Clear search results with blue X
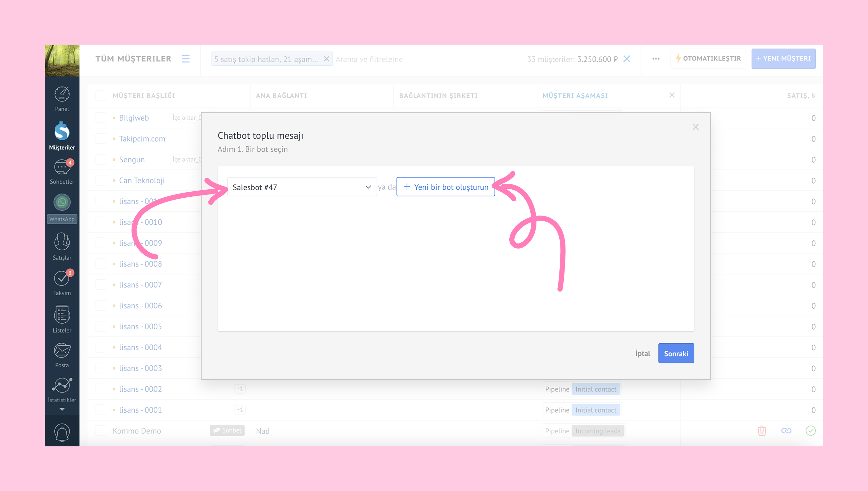Viewport: 868px width, 491px height. coord(627,59)
